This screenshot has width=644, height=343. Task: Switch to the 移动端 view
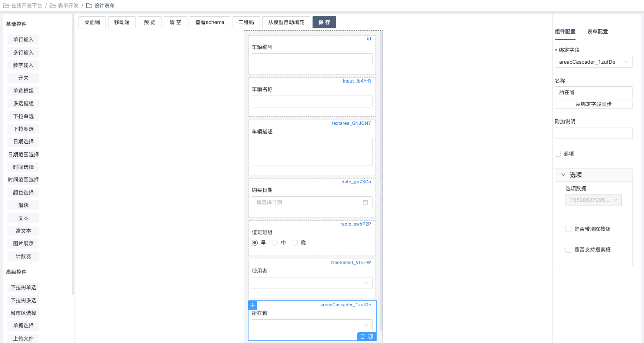pos(122,22)
